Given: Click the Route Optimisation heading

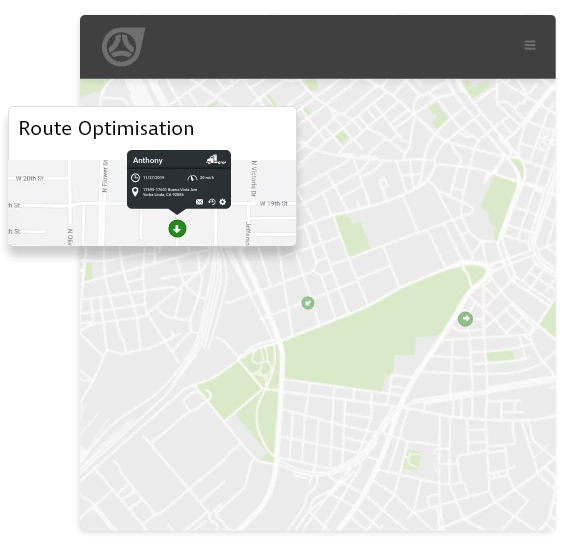Looking at the screenshot, I should pos(106,128).
